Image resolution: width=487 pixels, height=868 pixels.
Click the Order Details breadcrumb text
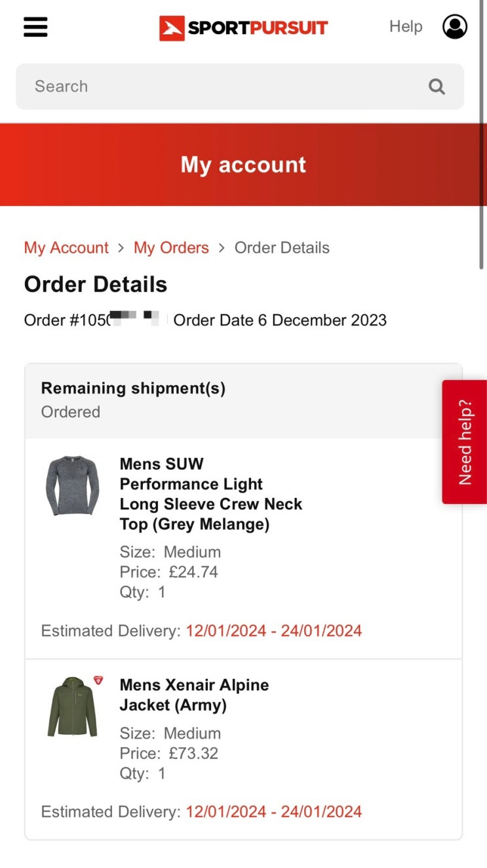282,248
